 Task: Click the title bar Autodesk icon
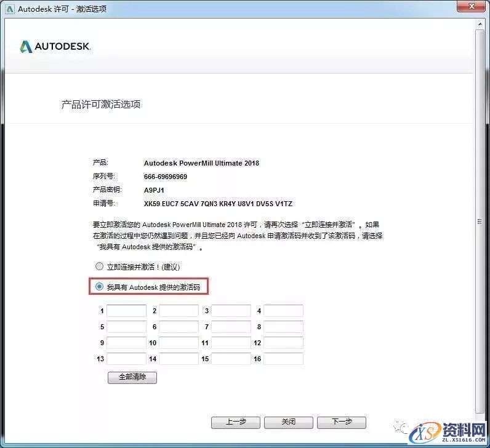click(x=10, y=9)
